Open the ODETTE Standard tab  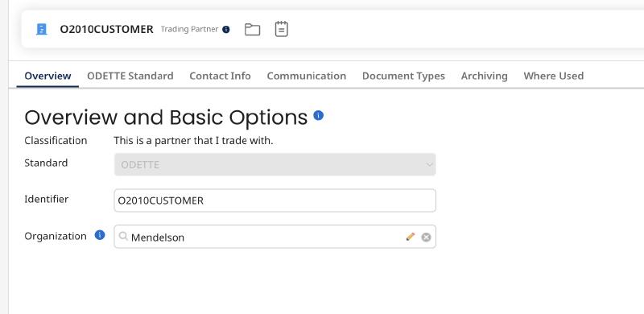[x=130, y=76]
